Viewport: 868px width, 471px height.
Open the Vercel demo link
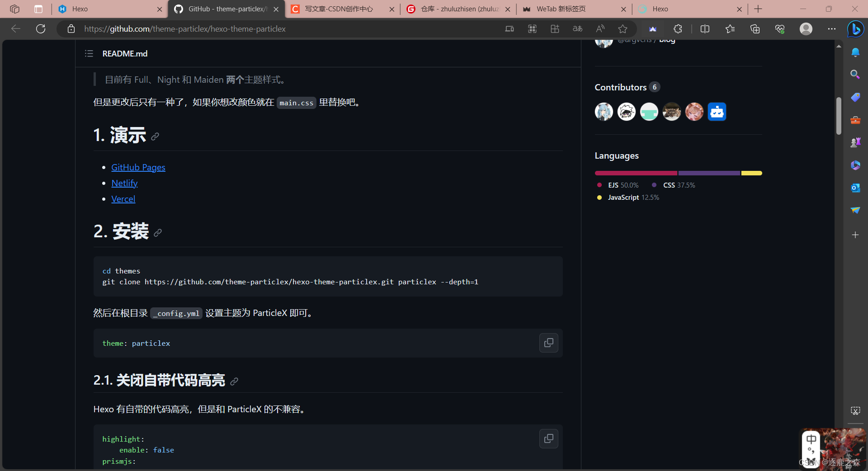pyautogui.click(x=123, y=199)
